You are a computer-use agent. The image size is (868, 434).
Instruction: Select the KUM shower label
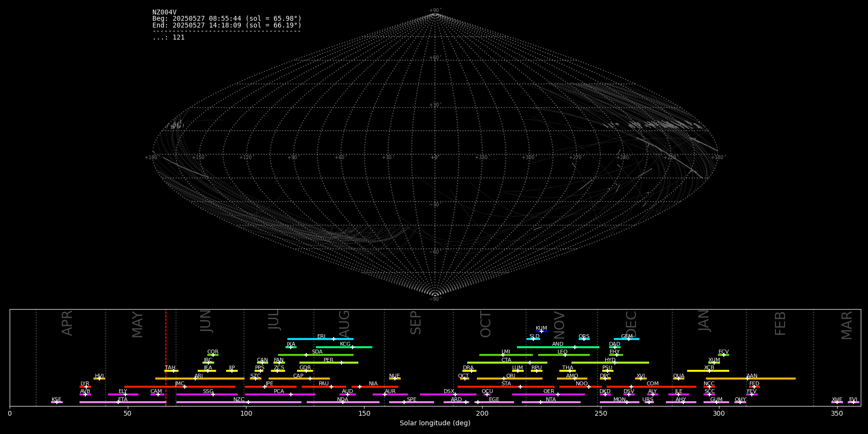click(542, 328)
